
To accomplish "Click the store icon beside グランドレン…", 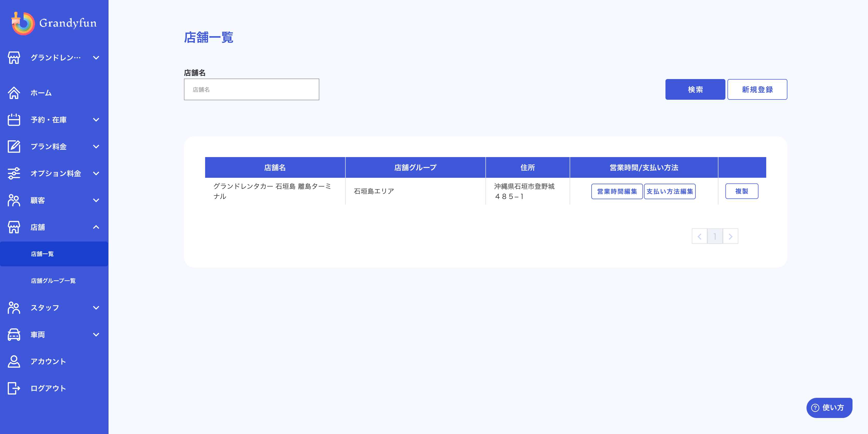I will pos(14,58).
